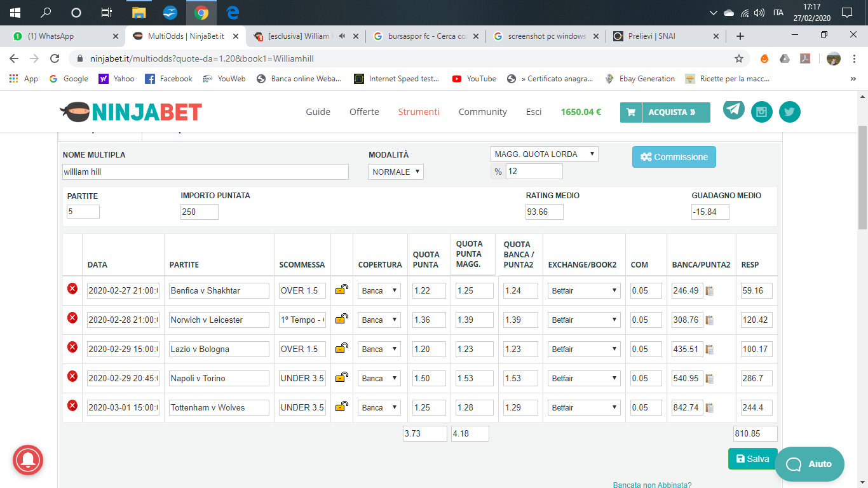Open the Strumenti menu
The image size is (868, 488).
click(x=419, y=112)
